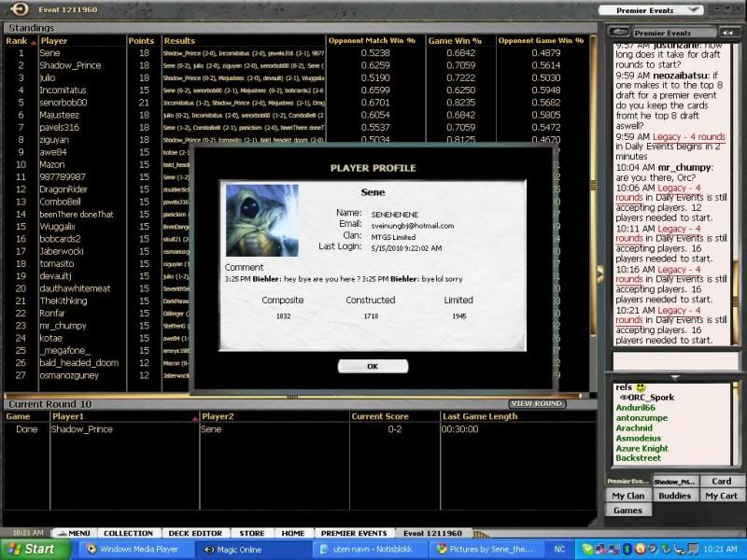The width and height of the screenshot is (747, 560).
Task: Collapse chat using the small divider triangle
Action: click(x=675, y=378)
